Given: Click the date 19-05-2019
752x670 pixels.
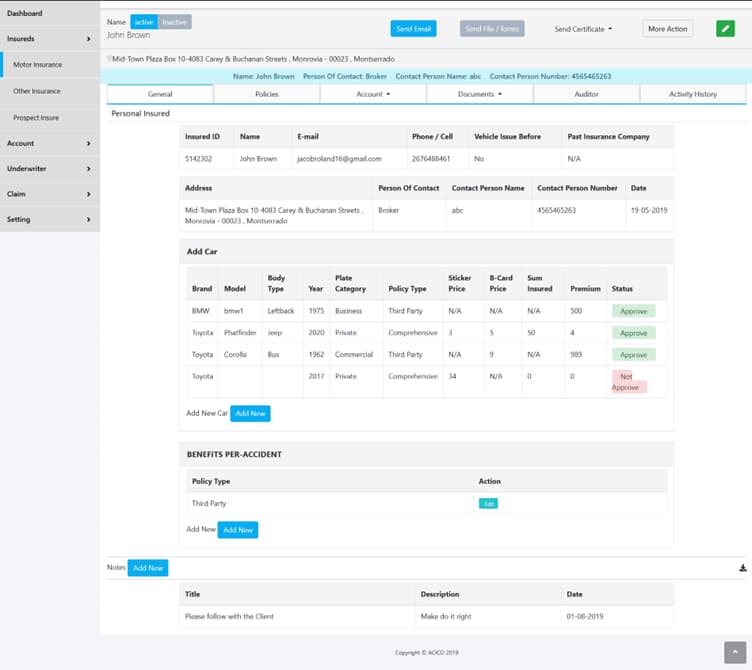Looking at the screenshot, I should [x=649, y=210].
